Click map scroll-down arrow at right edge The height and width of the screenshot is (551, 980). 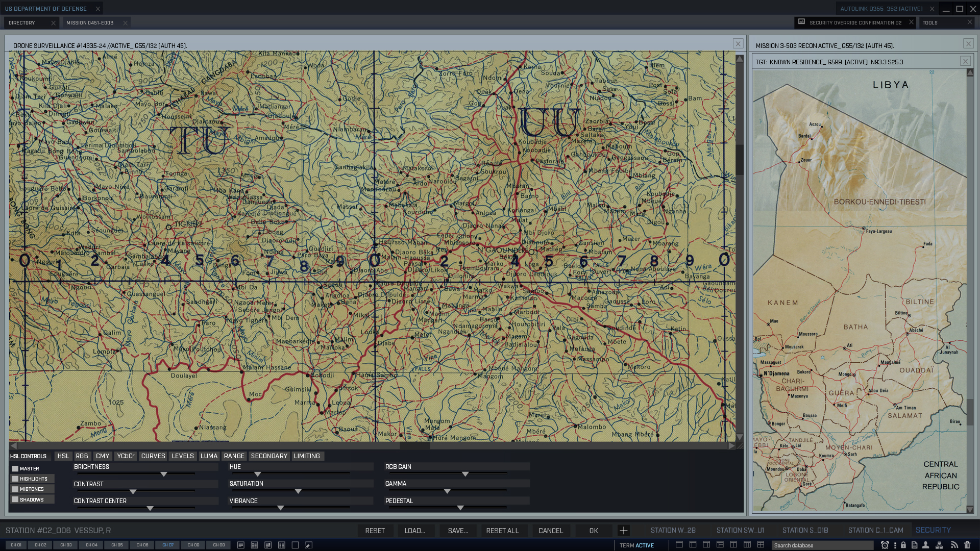pos(739,437)
